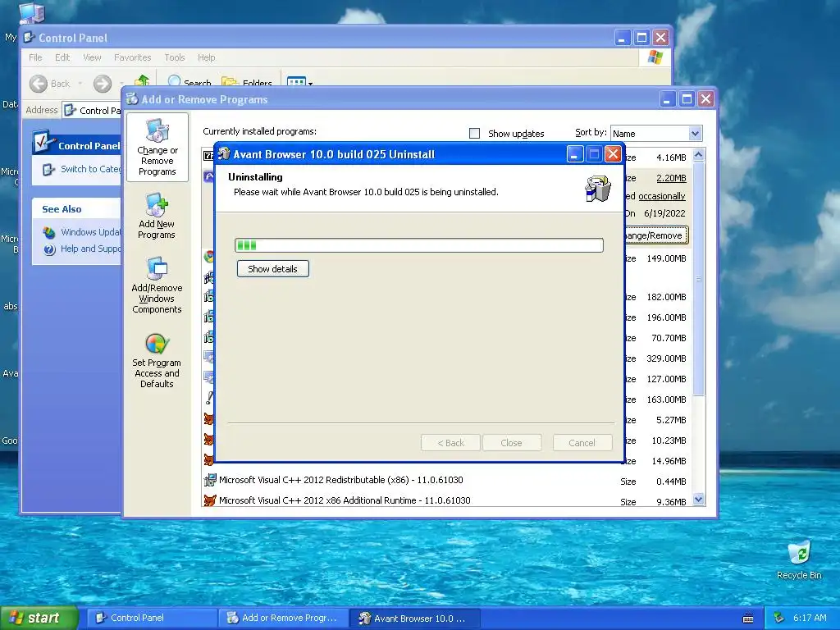Viewport: 840px width, 630px height.
Task: Open Tools menu in Control Panel window
Action: click(174, 57)
